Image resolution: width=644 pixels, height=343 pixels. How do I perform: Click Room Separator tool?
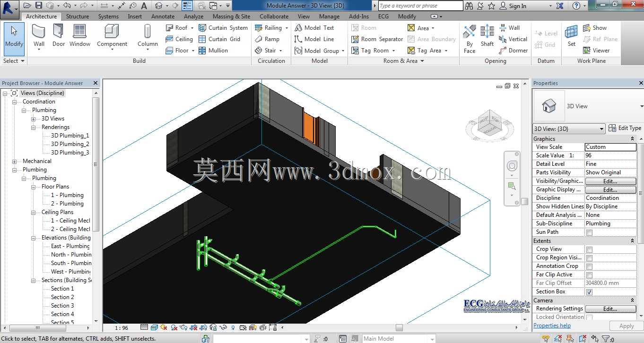point(377,39)
